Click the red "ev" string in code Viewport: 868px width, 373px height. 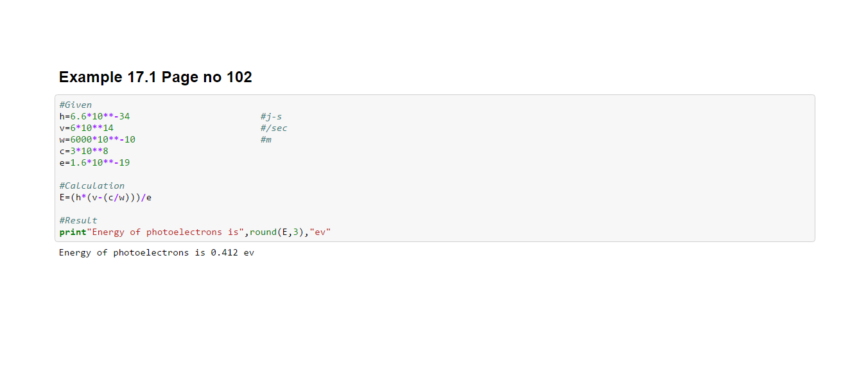(x=320, y=232)
